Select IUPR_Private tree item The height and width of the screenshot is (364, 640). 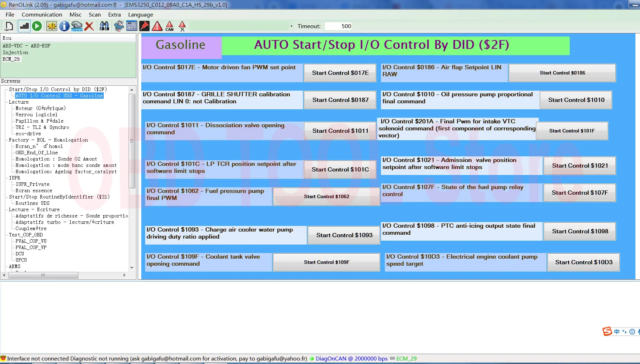[x=32, y=184]
